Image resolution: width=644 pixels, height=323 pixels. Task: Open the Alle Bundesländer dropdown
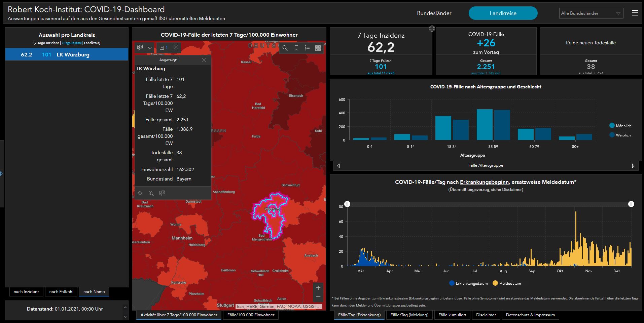[591, 13]
